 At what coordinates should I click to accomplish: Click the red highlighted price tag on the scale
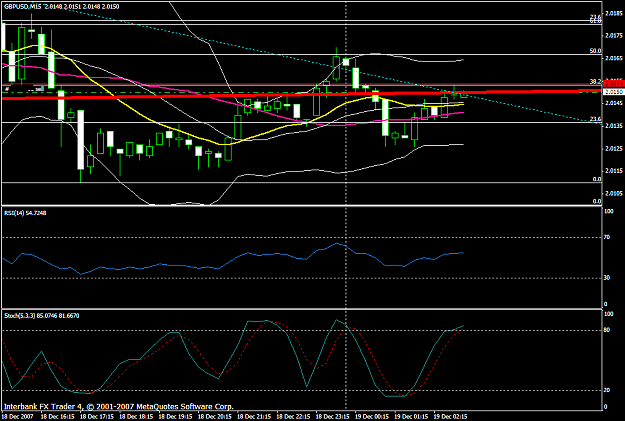coord(614,83)
